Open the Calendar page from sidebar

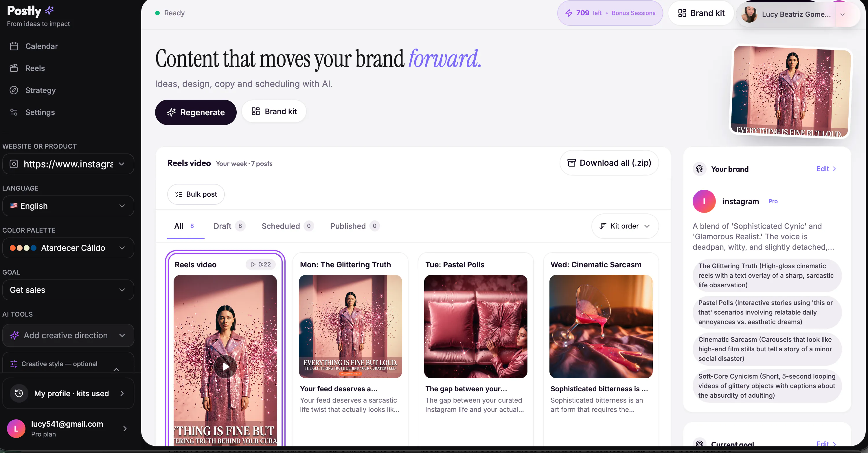34,46
